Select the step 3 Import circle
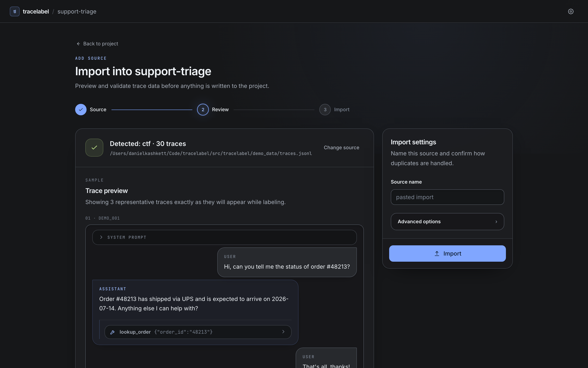 point(325,110)
